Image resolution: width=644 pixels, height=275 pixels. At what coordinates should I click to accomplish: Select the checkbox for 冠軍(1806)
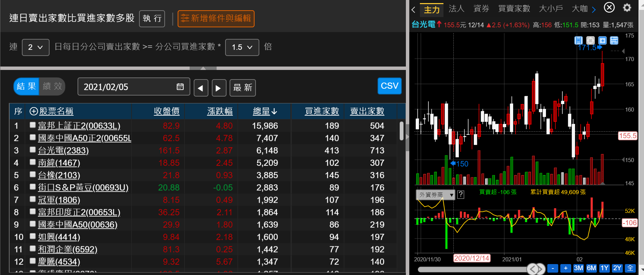(x=32, y=199)
